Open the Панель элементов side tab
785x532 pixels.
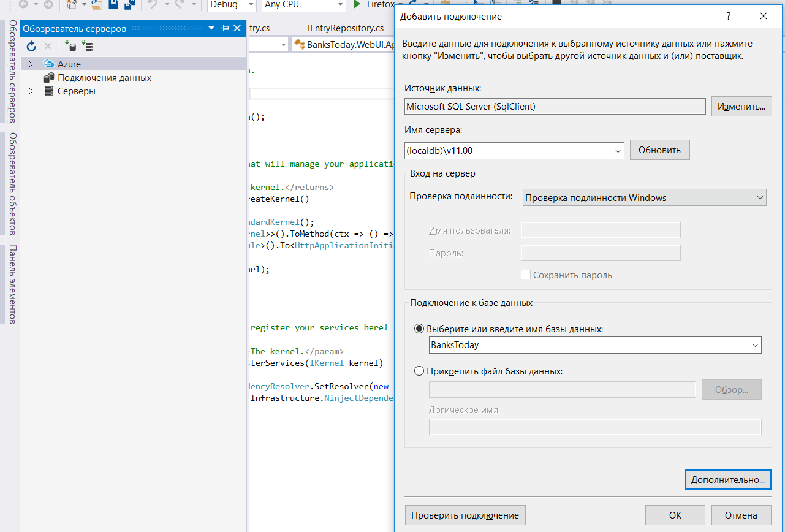11,284
